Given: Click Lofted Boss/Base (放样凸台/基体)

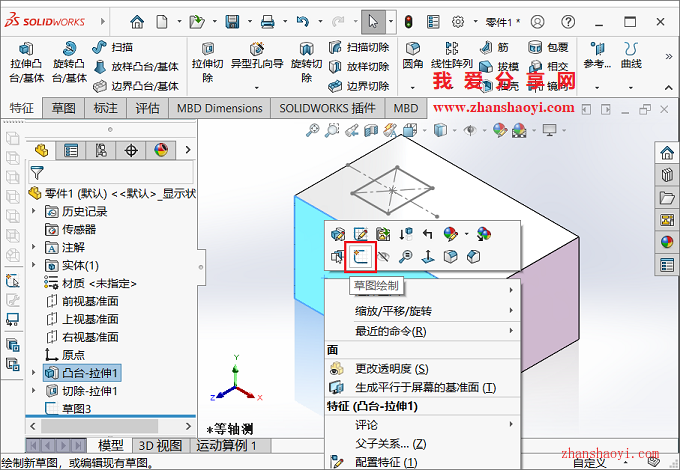Looking at the screenshot, I should (136, 66).
